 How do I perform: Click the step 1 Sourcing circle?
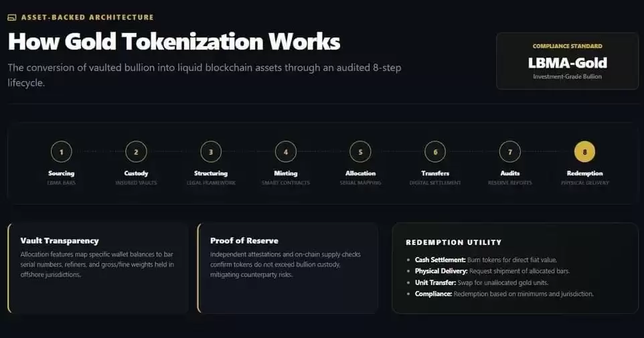(61, 151)
